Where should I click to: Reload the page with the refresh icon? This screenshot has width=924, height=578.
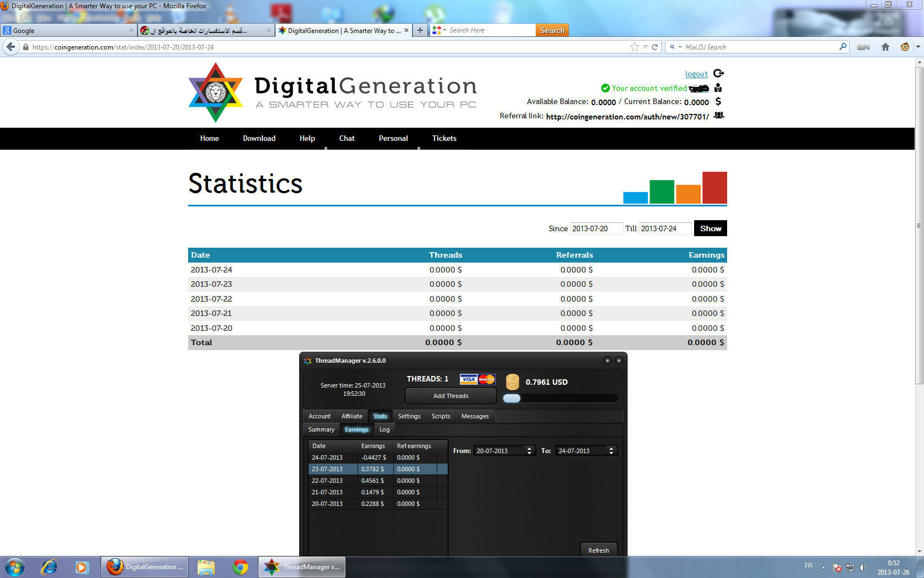[655, 47]
